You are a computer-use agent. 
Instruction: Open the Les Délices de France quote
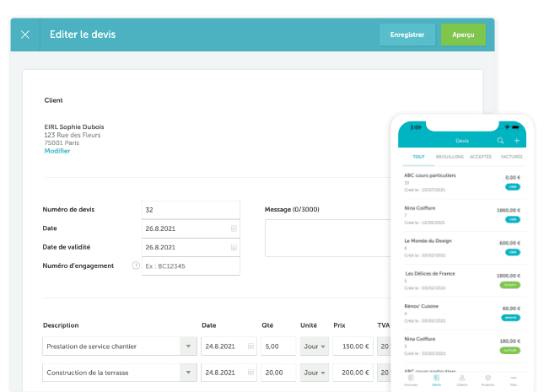pos(462,280)
